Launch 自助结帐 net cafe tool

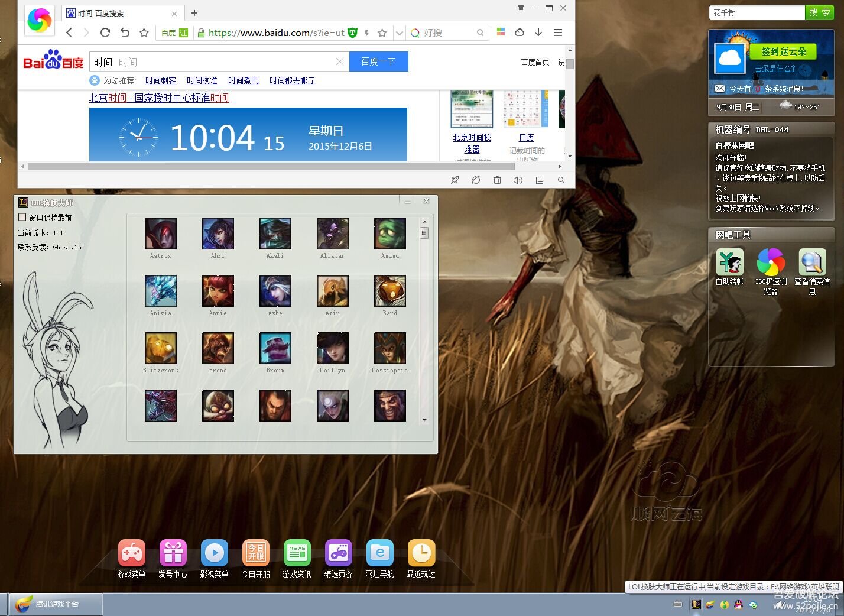pyautogui.click(x=730, y=262)
